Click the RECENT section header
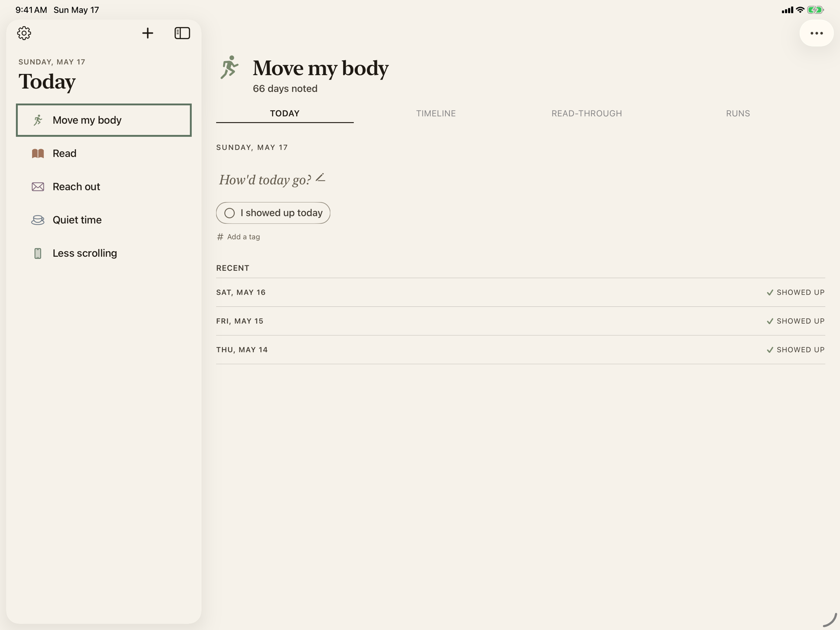 coord(233,268)
